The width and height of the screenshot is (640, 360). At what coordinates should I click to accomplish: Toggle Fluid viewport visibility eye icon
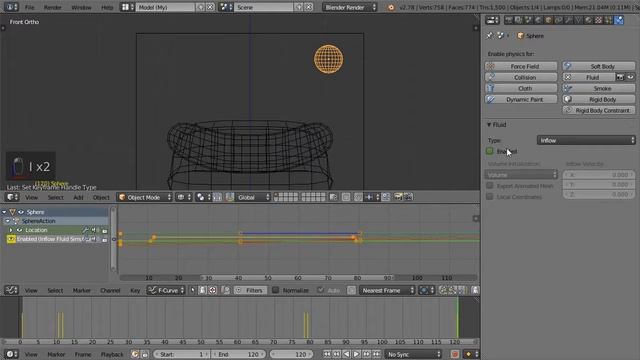630,77
